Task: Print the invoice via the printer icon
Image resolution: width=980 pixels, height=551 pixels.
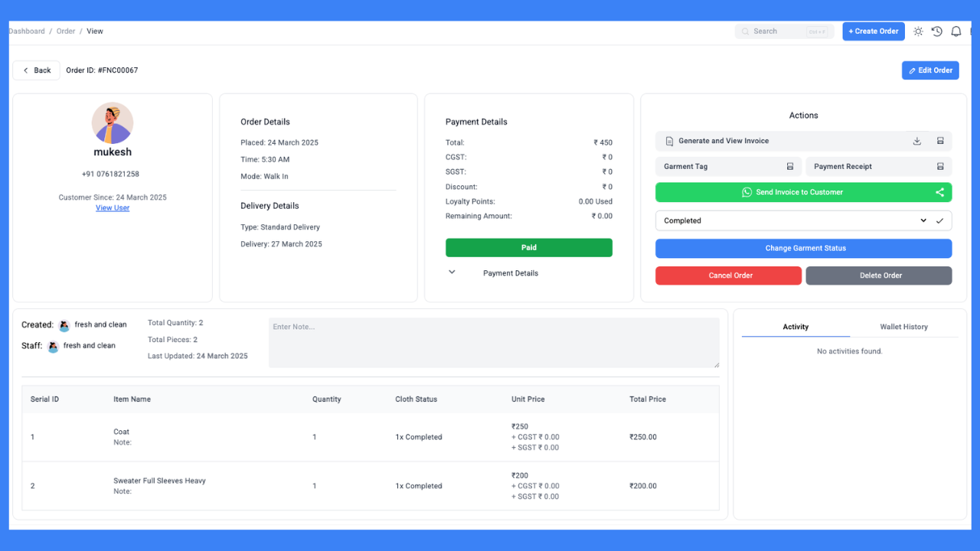Action: 941,141
